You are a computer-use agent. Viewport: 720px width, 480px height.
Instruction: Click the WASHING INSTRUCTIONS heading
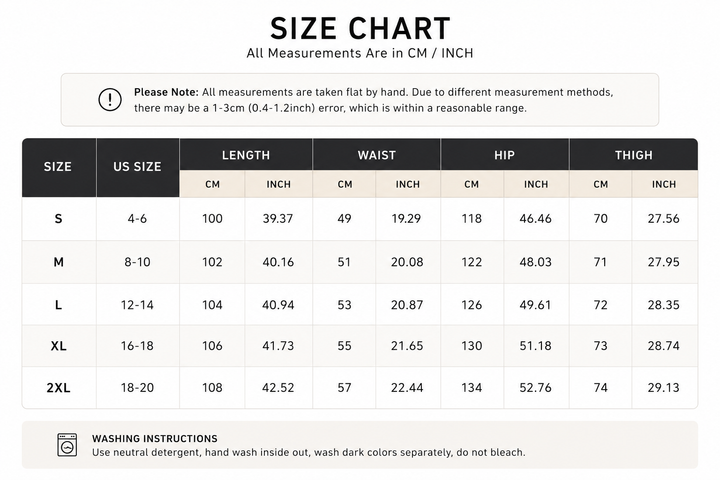[155, 439]
